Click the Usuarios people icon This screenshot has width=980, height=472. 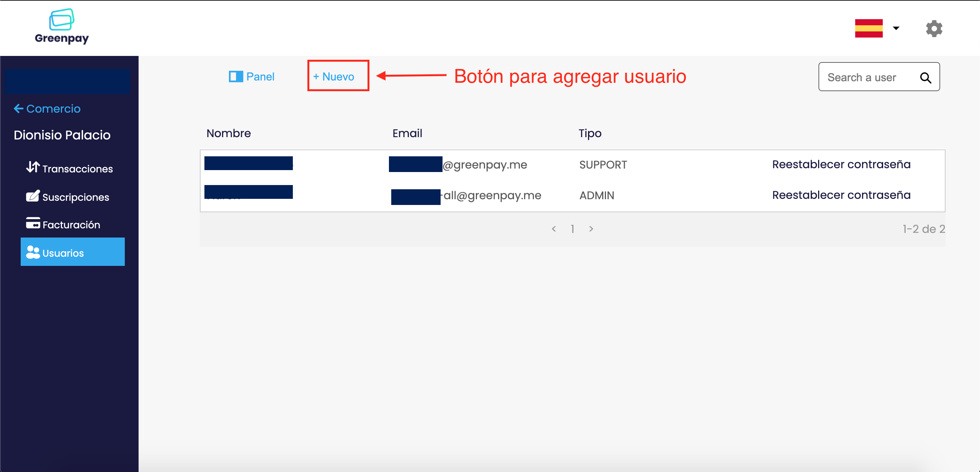pos(33,252)
